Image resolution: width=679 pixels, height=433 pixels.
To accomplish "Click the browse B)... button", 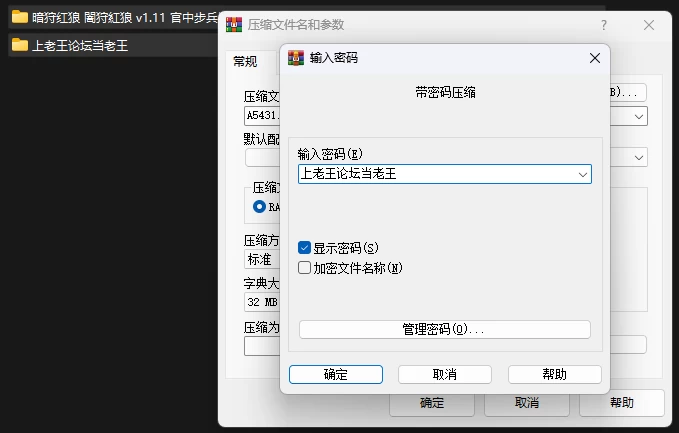I will (628, 92).
